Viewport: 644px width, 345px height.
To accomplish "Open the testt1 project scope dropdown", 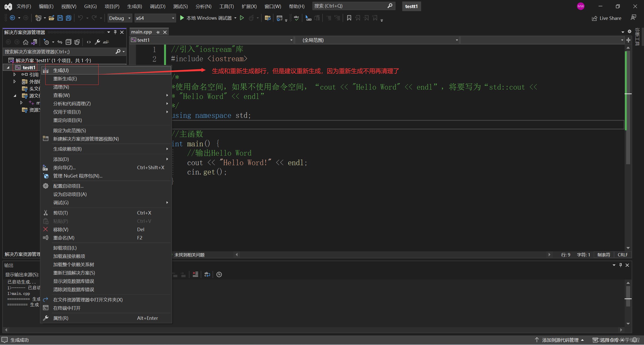I will [x=212, y=40].
